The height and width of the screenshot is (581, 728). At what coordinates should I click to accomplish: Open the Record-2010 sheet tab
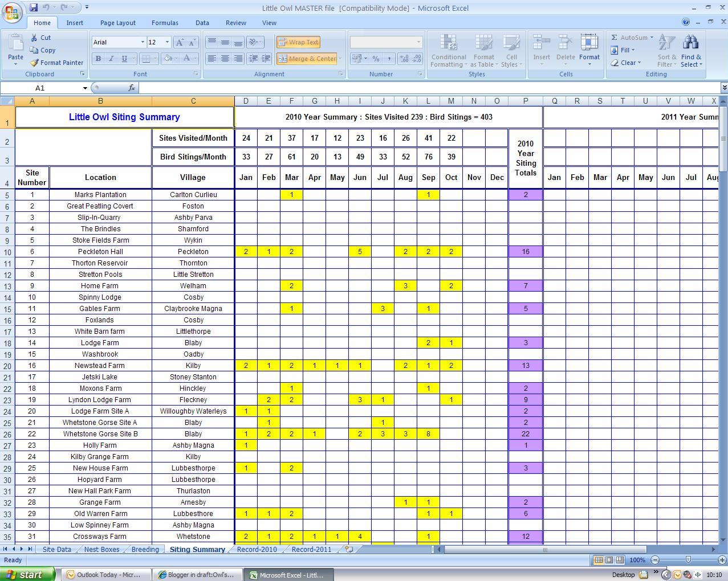(257, 549)
